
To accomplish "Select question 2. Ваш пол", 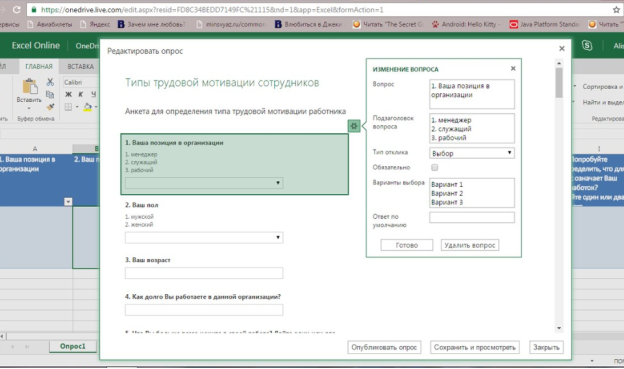I will pos(142,205).
